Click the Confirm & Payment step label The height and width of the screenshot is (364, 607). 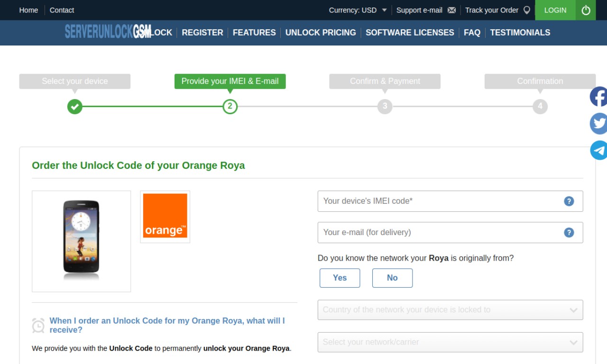click(x=385, y=81)
